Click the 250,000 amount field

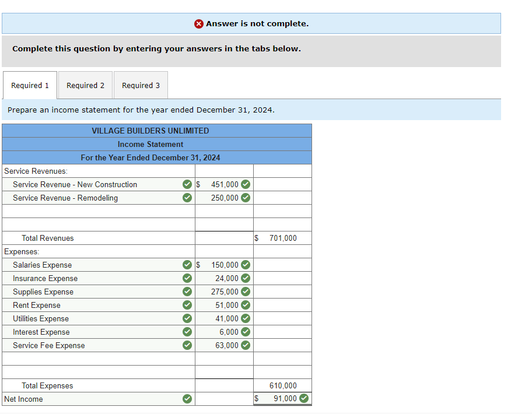(x=224, y=198)
